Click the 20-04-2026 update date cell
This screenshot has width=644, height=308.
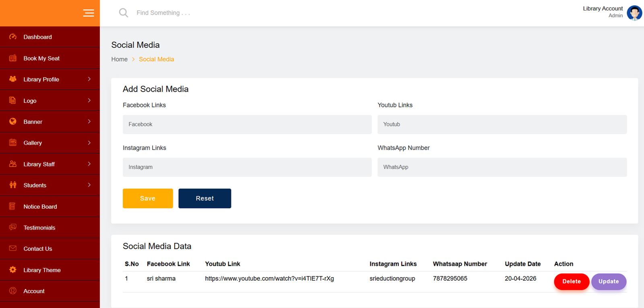point(520,278)
